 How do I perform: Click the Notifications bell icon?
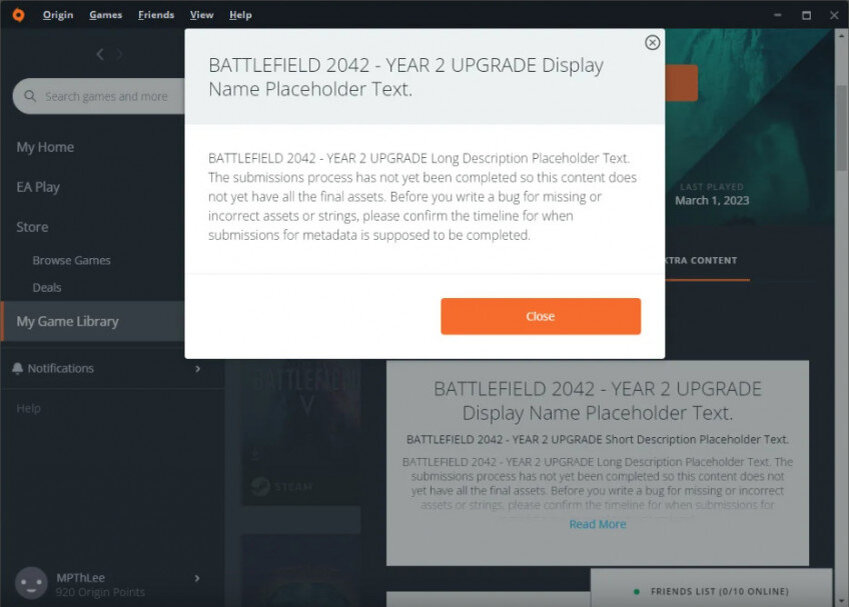(x=16, y=368)
